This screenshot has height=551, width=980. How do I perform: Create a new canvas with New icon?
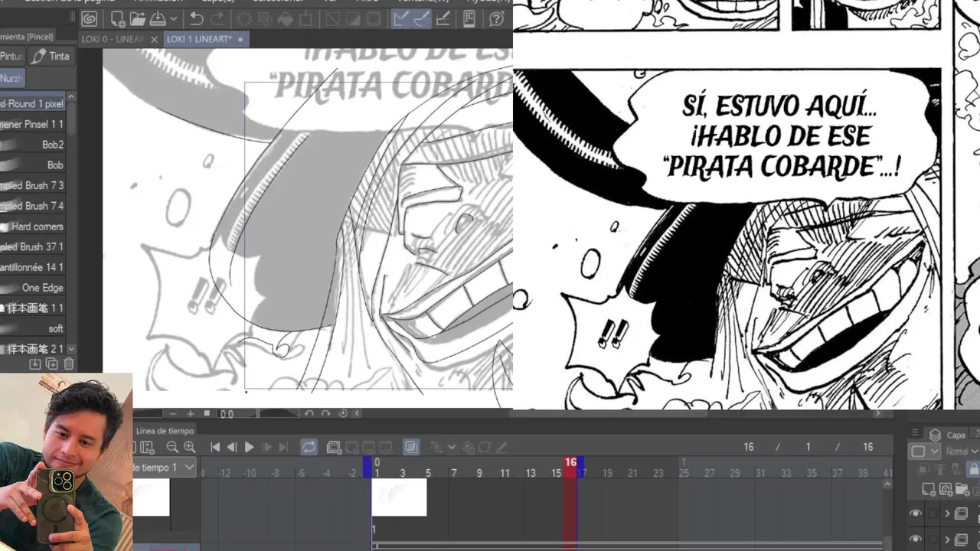118,18
